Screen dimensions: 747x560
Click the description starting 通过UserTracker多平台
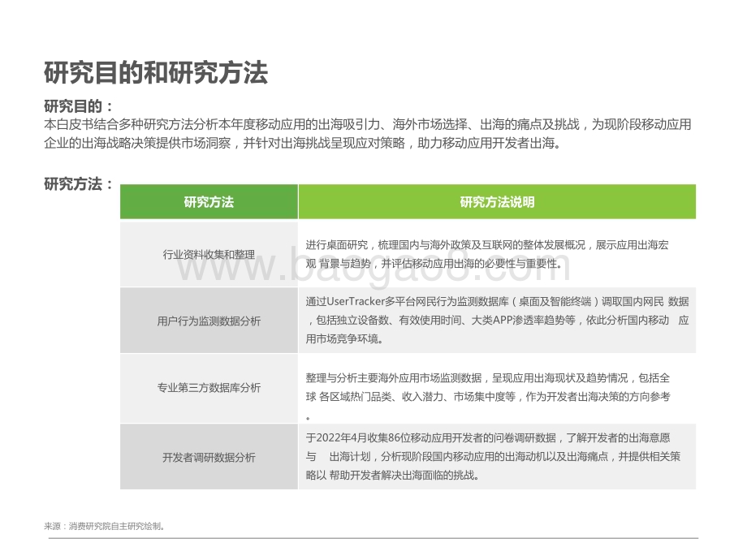pyautogui.click(x=498, y=320)
